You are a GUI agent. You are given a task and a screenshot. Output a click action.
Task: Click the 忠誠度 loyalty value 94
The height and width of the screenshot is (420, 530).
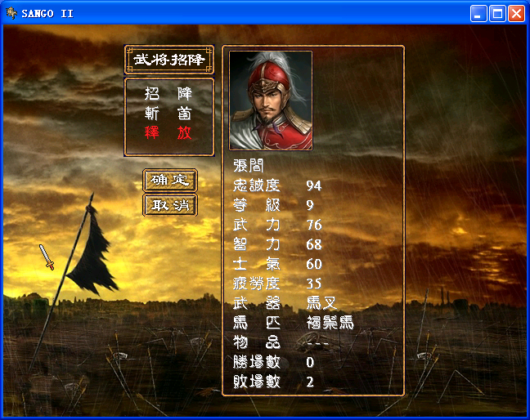pyautogui.click(x=314, y=185)
